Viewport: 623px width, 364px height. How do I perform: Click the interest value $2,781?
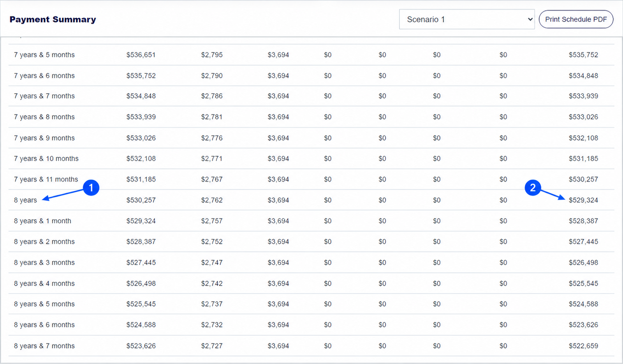pyautogui.click(x=212, y=117)
